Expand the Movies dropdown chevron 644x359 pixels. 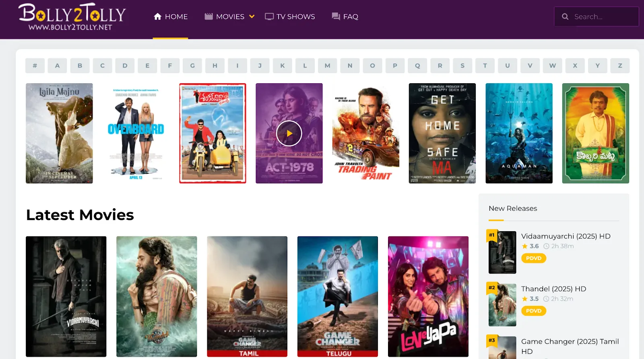(252, 16)
